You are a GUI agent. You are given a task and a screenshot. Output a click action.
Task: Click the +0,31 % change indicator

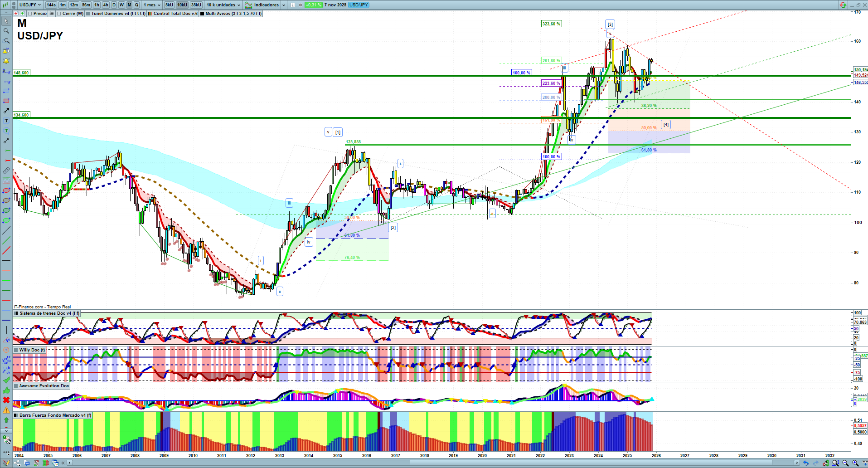click(x=313, y=5)
